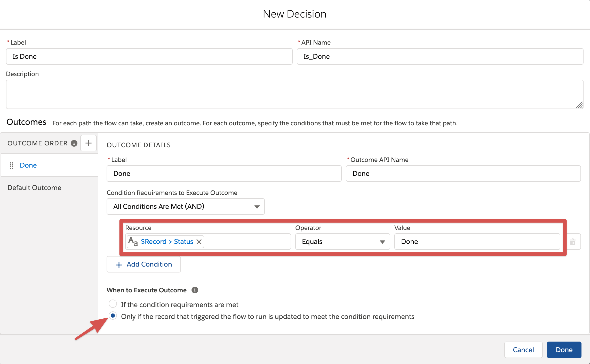Click the Value field containing Done
590x364 pixels.
(477, 242)
